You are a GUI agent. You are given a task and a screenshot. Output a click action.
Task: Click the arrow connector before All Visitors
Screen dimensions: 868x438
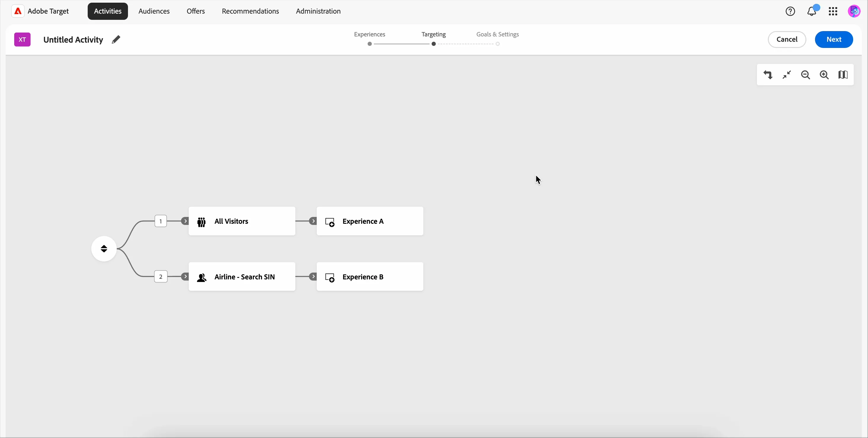pyautogui.click(x=185, y=221)
